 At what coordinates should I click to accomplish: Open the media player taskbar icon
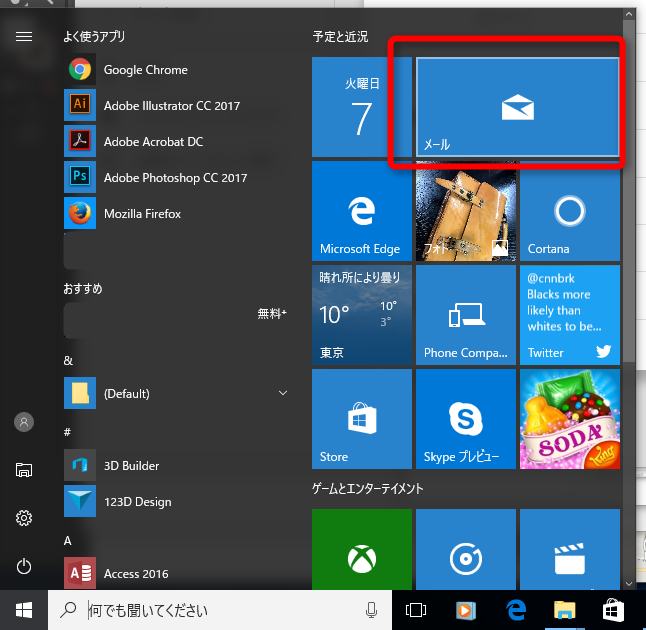tap(466, 610)
